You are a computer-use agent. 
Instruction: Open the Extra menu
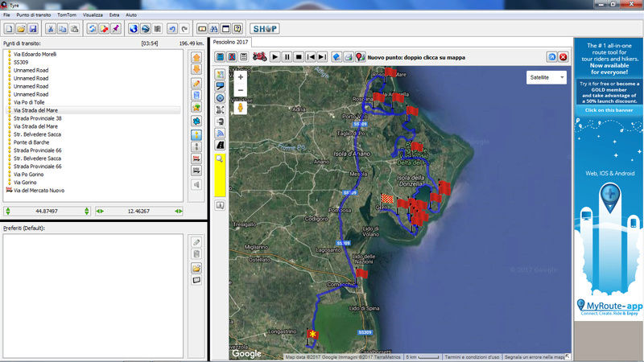114,14
